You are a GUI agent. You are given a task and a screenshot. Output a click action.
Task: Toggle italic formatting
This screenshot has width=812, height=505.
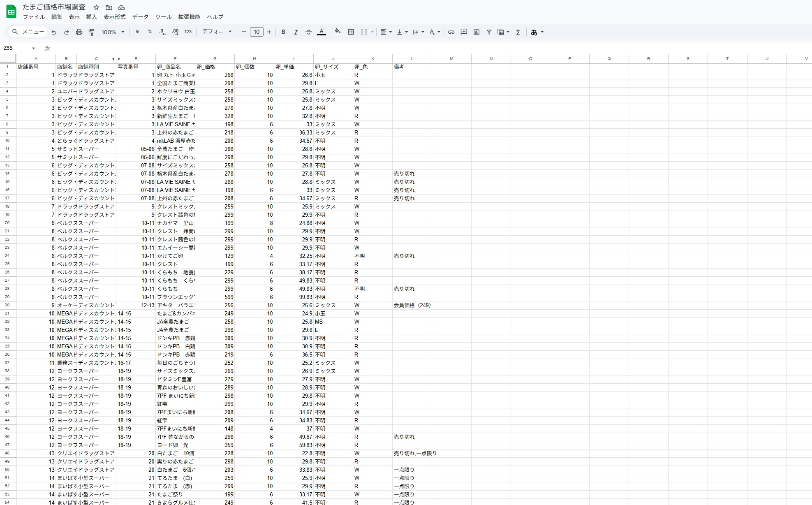(x=296, y=32)
